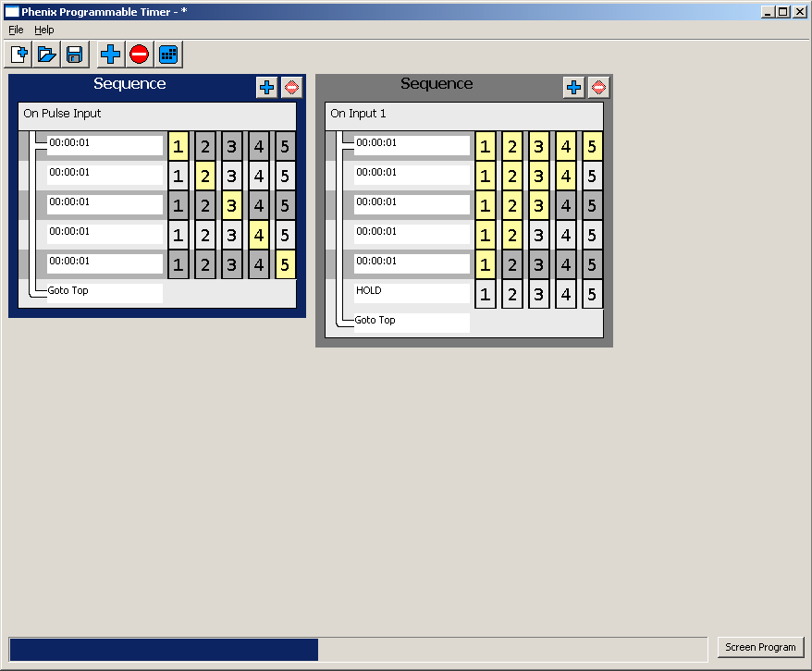Click the blue grid icon in main toolbar

coord(168,55)
